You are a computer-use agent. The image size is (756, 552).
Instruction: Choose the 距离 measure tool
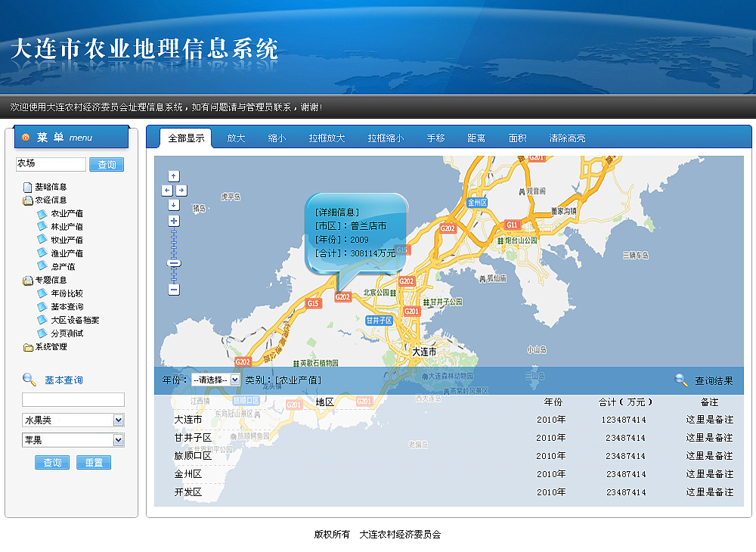[476, 138]
